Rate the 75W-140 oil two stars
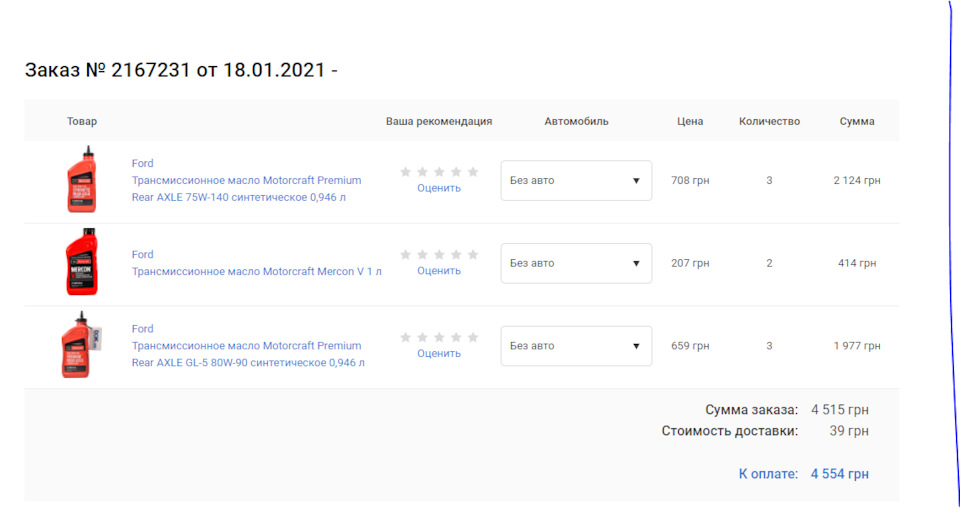The image size is (960, 514). tap(422, 172)
